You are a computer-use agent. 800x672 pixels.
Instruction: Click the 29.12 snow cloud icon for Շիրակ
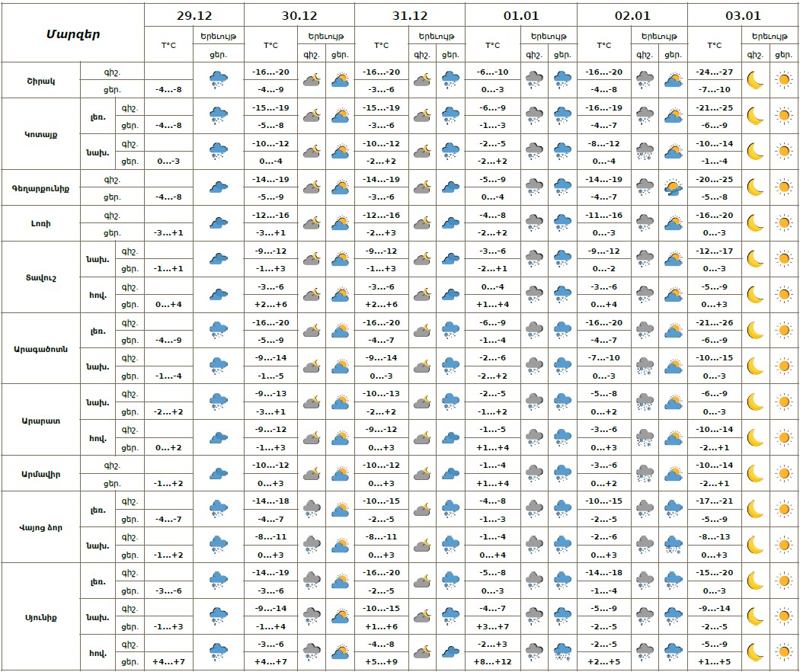pyautogui.click(x=219, y=80)
